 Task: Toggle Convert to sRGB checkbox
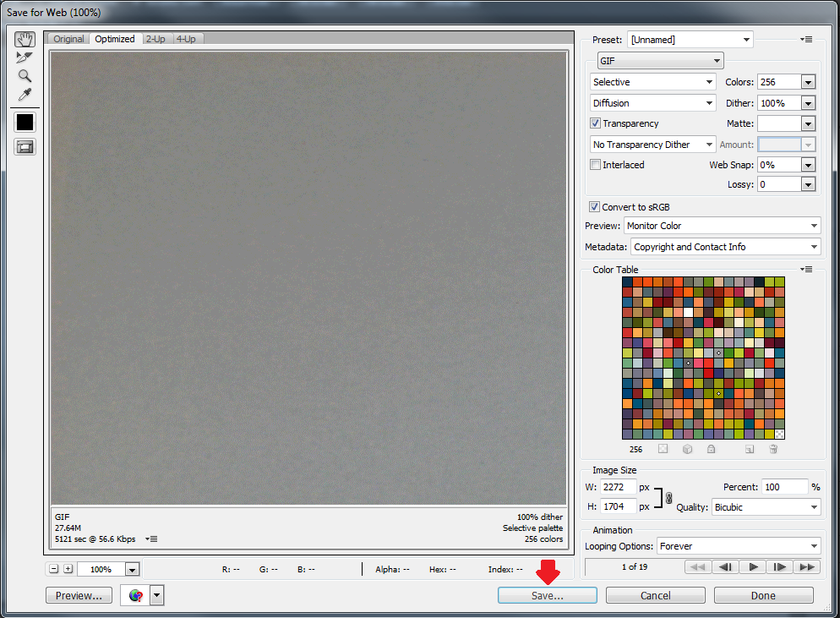(x=594, y=206)
